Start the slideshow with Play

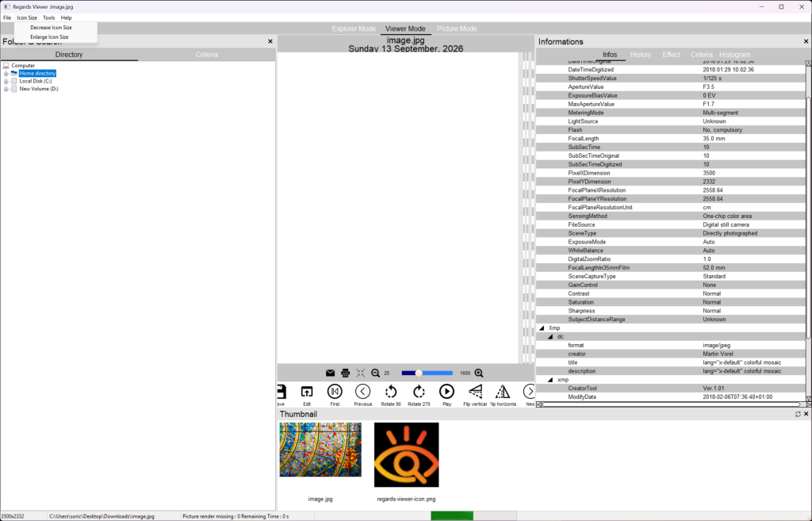(x=446, y=392)
